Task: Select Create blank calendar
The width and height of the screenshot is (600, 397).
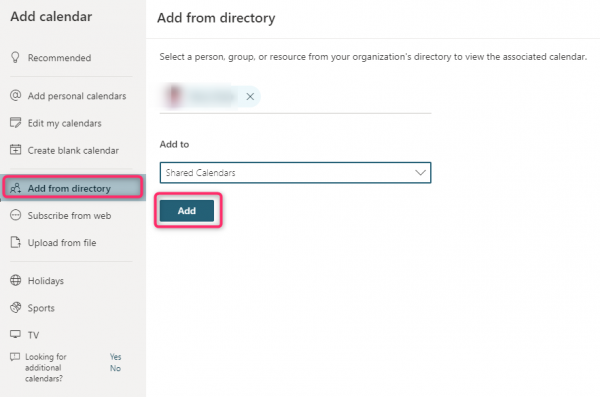Action: coord(73,150)
